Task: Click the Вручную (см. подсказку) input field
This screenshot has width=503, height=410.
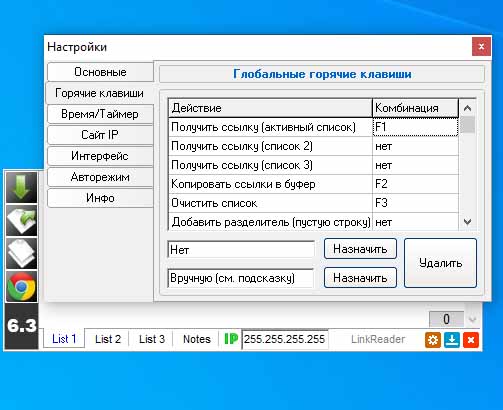Action: tap(241, 278)
